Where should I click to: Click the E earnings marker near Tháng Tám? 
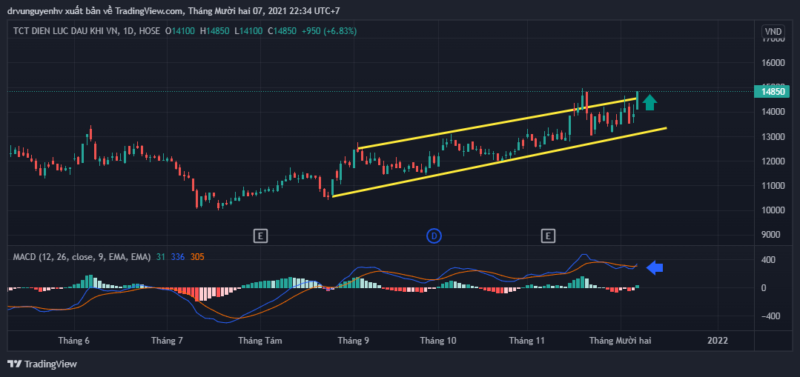tap(260, 236)
